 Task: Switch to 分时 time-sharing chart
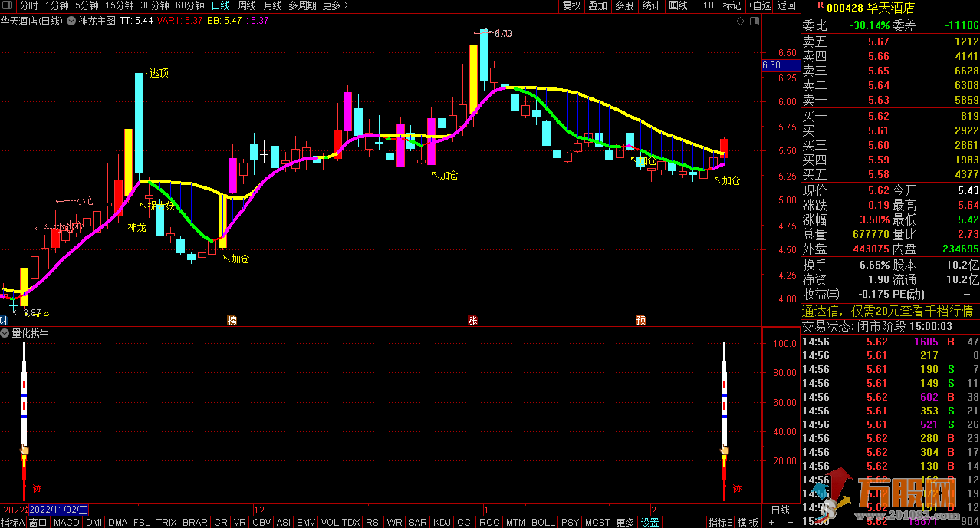[x=28, y=6]
